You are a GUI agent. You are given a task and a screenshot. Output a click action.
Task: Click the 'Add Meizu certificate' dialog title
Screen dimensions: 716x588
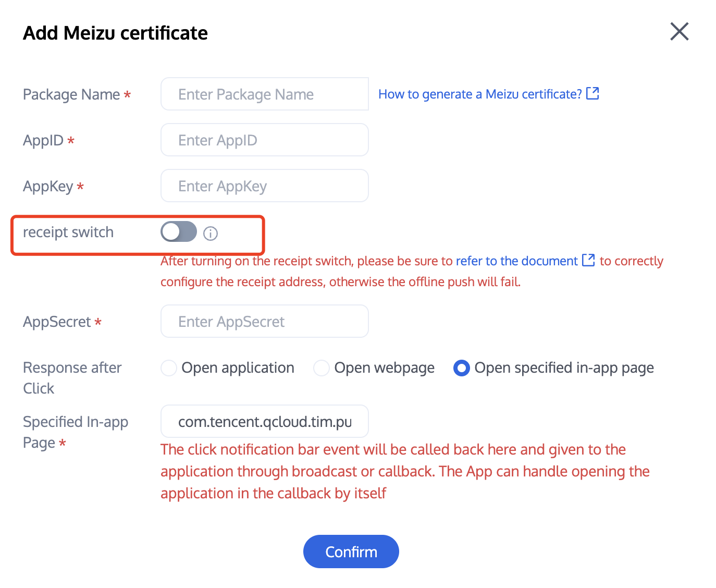(x=115, y=33)
